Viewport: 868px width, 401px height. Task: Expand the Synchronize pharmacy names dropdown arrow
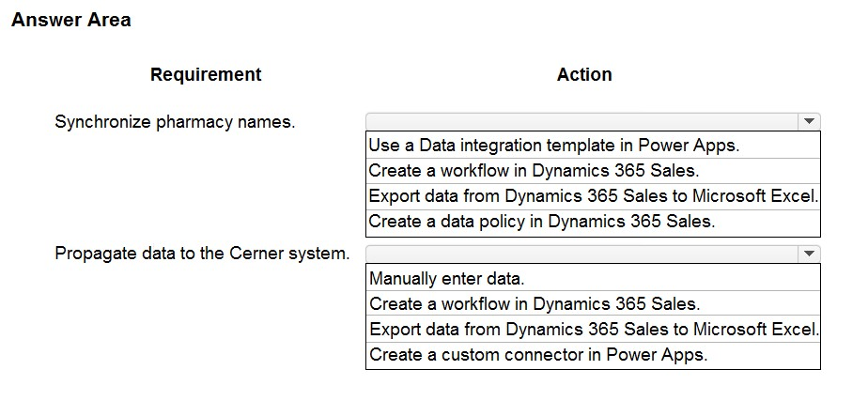(808, 122)
